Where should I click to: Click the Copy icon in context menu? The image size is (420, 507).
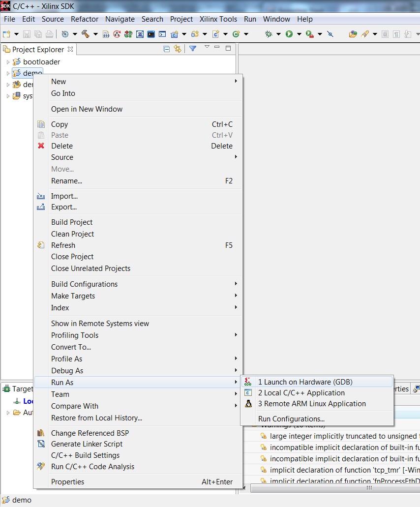click(41, 124)
